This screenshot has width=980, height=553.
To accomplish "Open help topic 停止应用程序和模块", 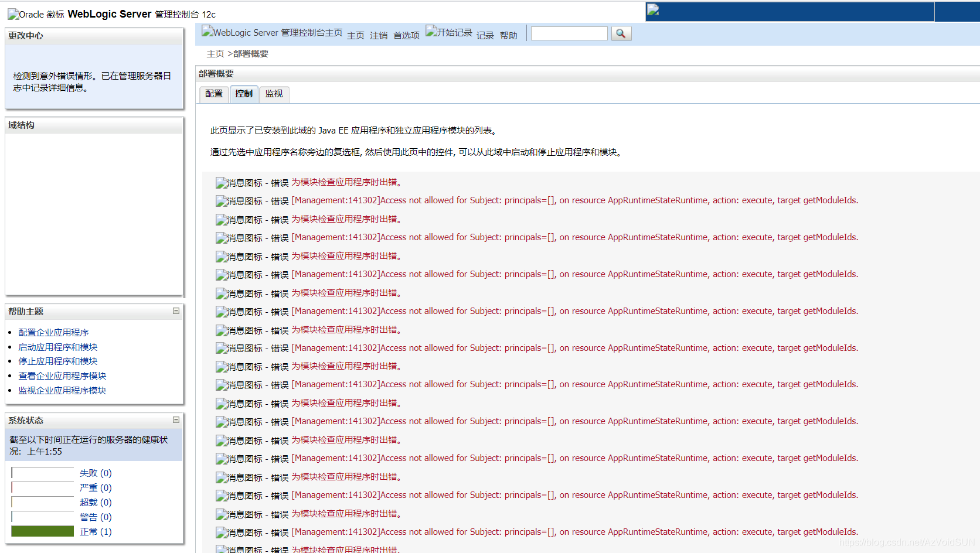I will [58, 361].
